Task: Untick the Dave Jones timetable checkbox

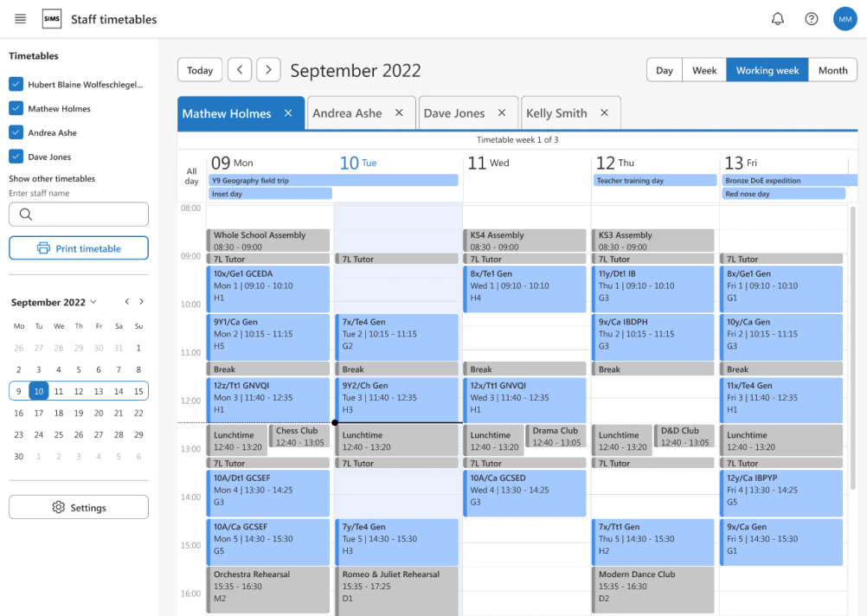Action: (x=15, y=157)
